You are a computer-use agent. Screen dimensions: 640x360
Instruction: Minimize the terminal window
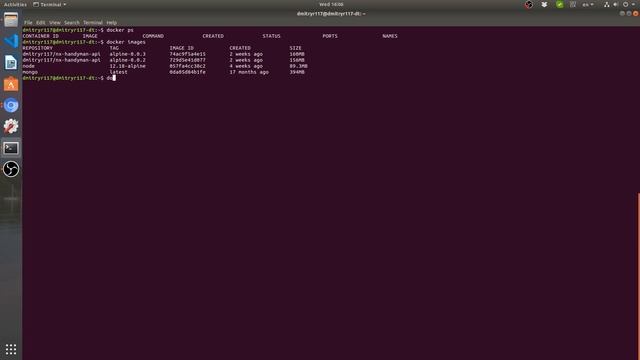click(622, 14)
